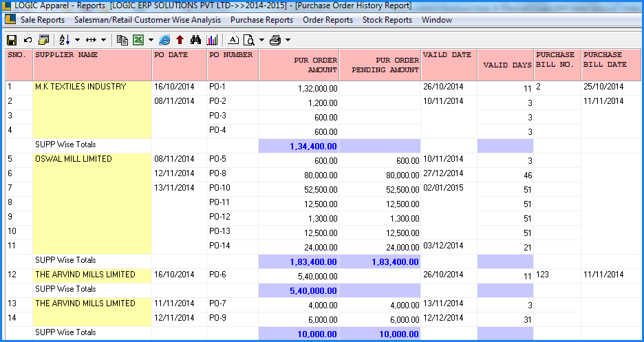This screenshot has width=644, height=342.
Task: Click the 25/10/2014 purchase bill date cell
Action: click(611, 87)
